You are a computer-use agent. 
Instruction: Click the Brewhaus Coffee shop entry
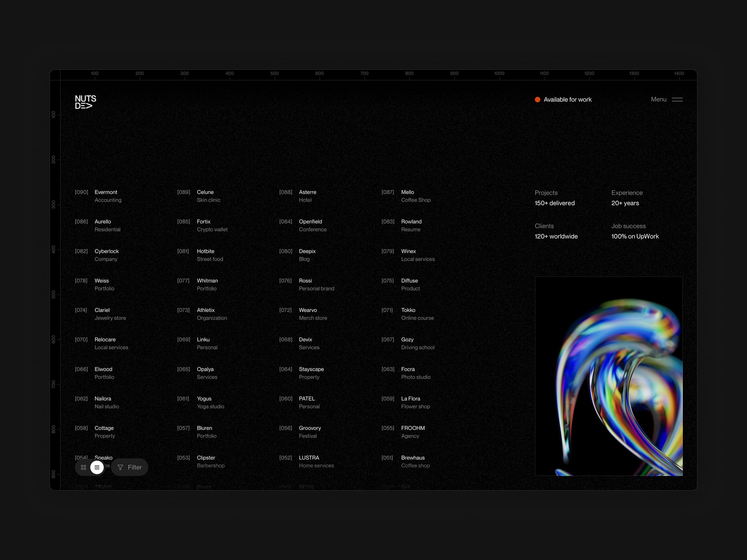pyautogui.click(x=406, y=462)
